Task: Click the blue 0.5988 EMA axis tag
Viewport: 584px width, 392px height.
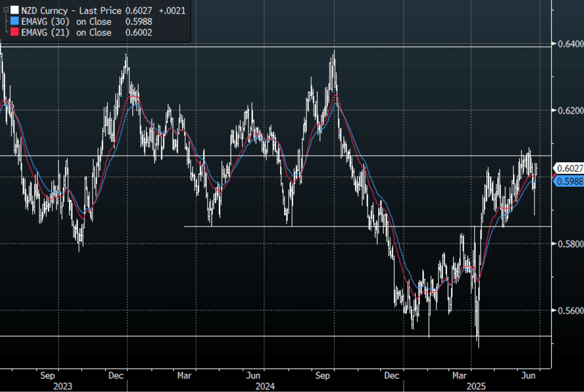Action: [567, 181]
